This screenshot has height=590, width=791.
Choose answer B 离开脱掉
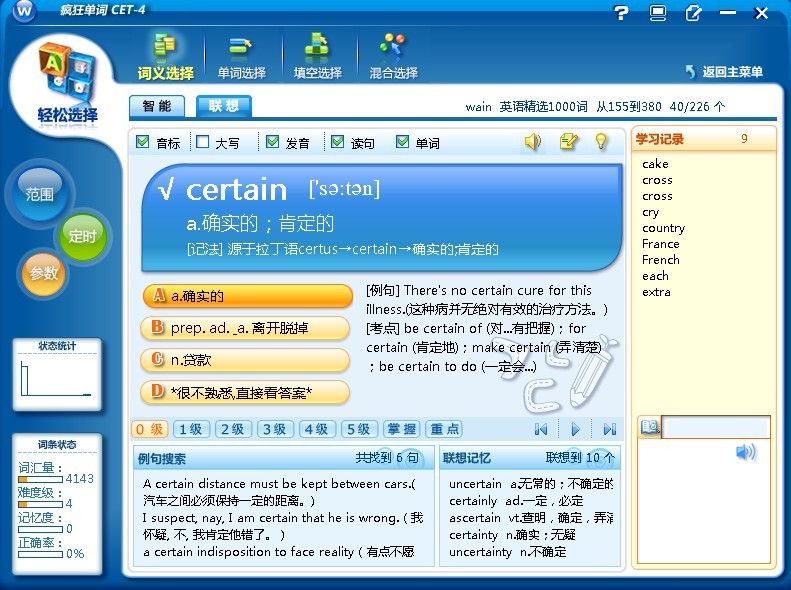[245, 328]
